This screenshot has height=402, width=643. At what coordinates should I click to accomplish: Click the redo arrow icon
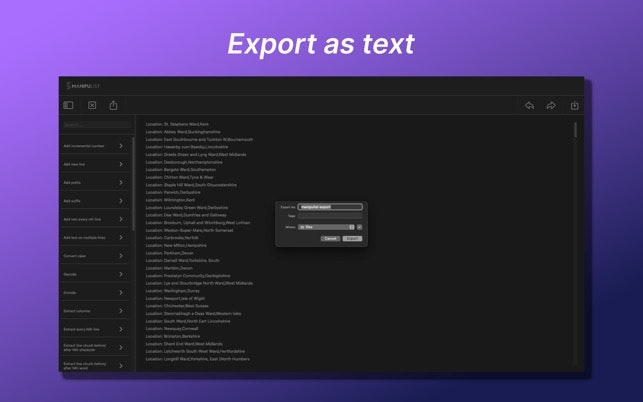coord(551,105)
